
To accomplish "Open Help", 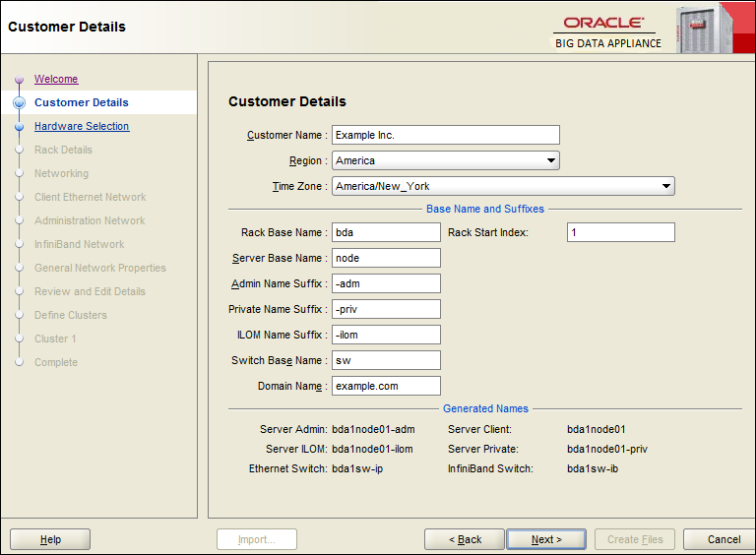I will click(50, 539).
